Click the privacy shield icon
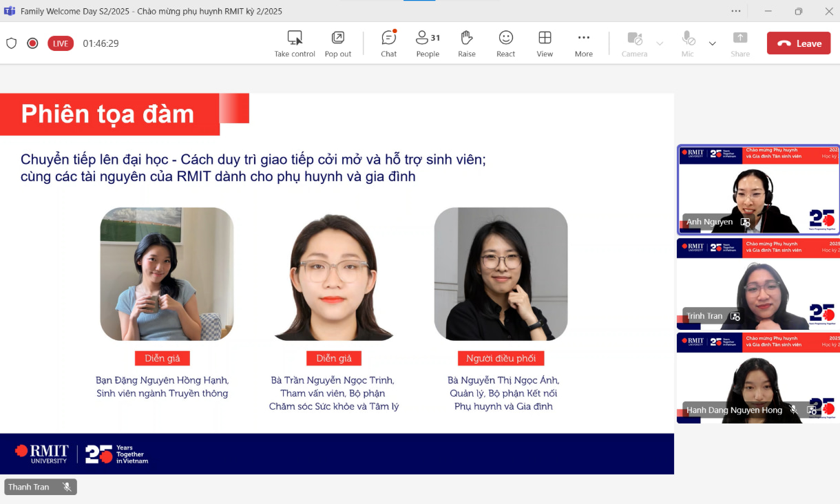Screen dimensions: 840x504 pyautogui.click(x=11, y=43)
